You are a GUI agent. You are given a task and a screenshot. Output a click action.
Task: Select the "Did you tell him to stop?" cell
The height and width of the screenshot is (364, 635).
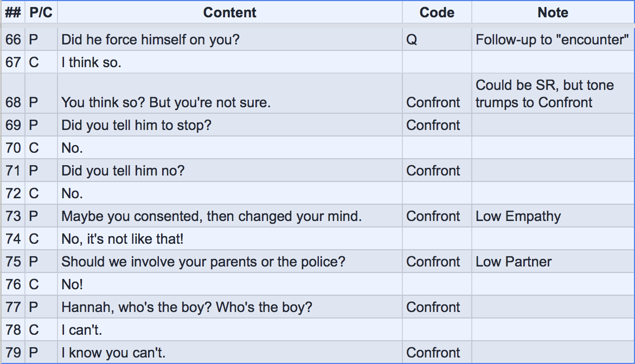pos(136,125)
